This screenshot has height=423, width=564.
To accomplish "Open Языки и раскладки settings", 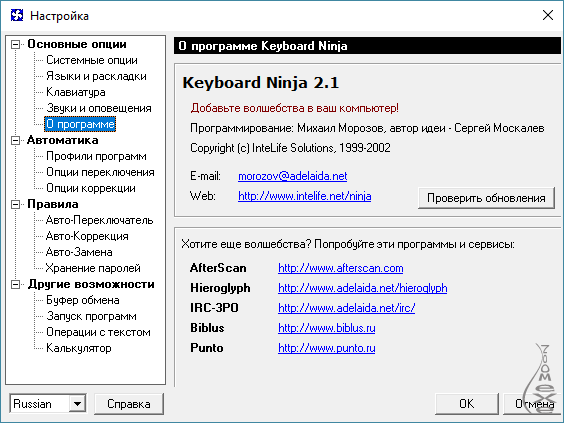I will (96, 76).
